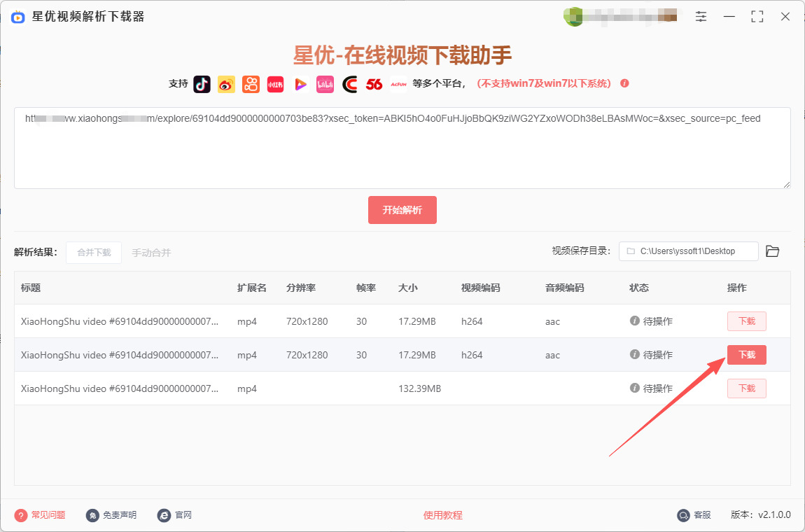This screenshot has height=532, width=805.
Task: Click the 开始解析 button
Action: [402, 210]
